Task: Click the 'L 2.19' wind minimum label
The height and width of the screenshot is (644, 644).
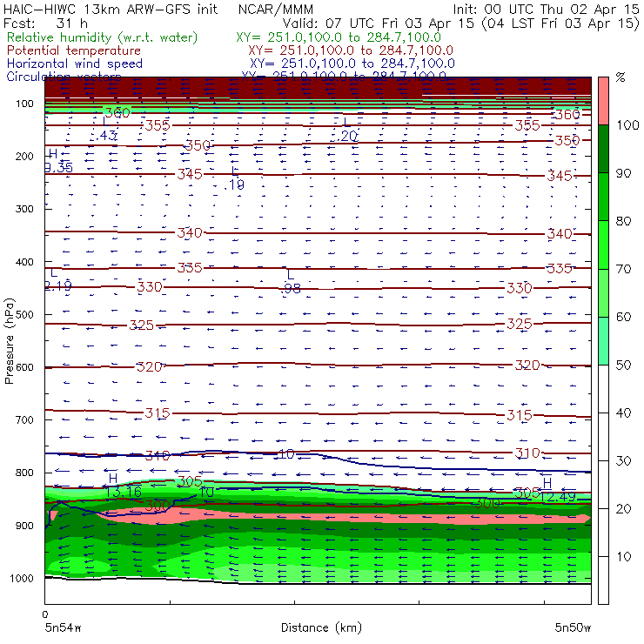Action: [58, 279]
